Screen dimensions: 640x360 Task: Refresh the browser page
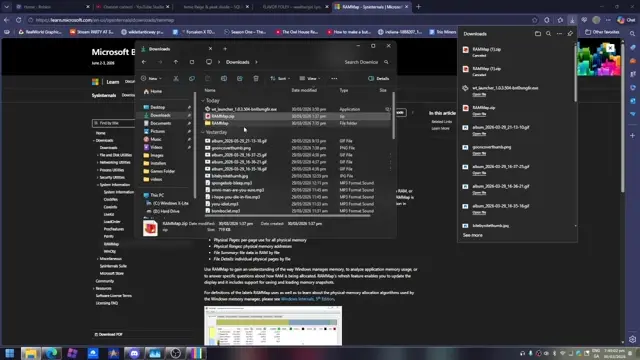[x=18, y=20]
